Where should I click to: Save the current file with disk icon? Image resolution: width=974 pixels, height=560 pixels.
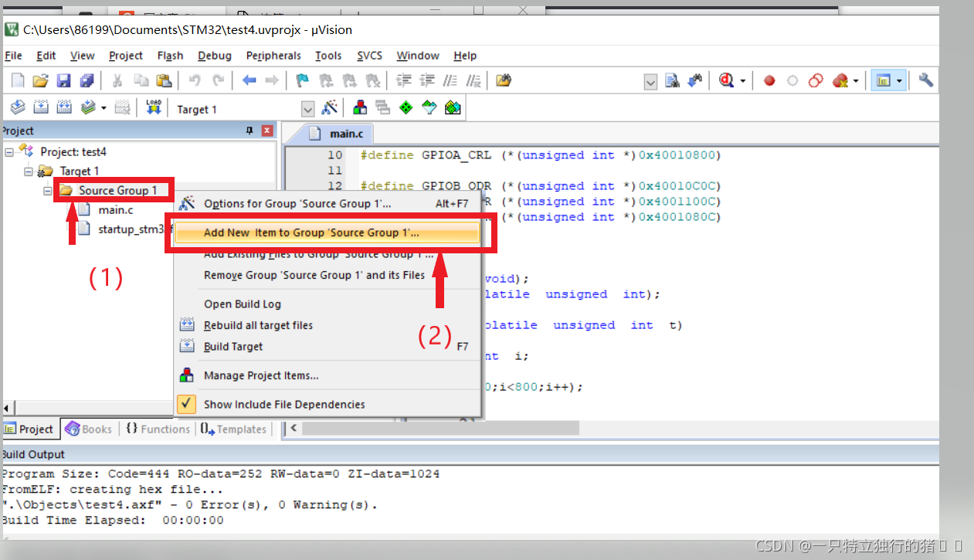[63, 80]
